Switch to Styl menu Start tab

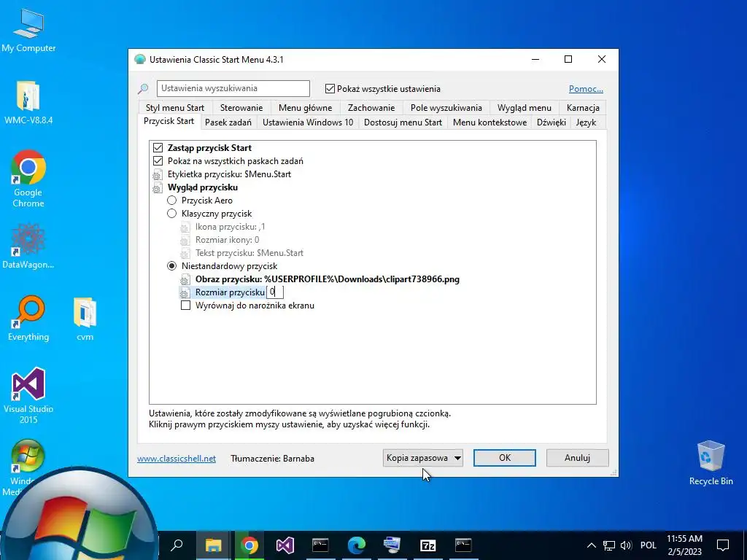[x=175, y=108]
